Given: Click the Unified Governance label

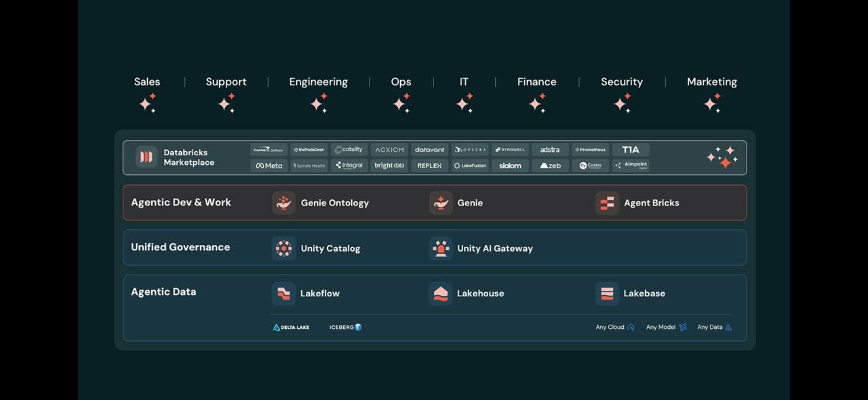Looking at the screenshot, I should pos(180,247).
